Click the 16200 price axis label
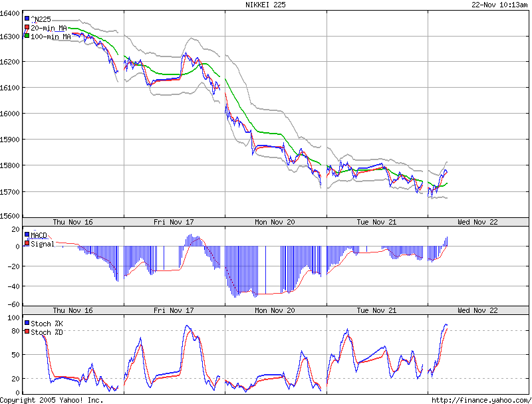Image resolution: width=532 pixels, height=404 pixels. coord(9,62)
